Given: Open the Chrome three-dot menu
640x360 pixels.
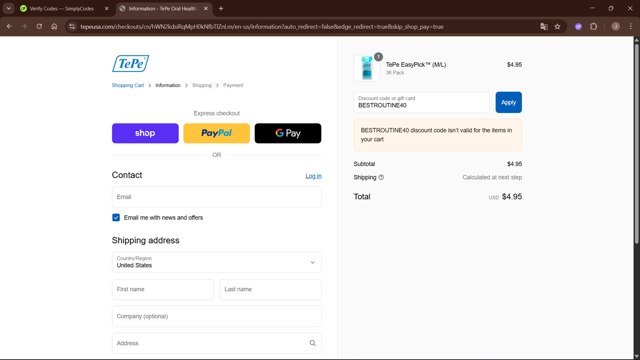Looking at the screenshot, I should point(631,27).
